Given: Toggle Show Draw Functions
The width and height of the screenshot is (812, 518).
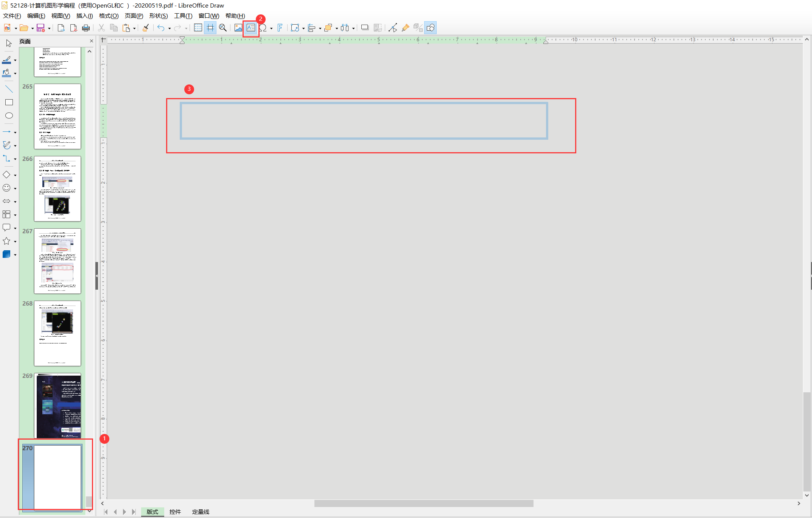Looking at the screenshot, I should [431, 28].
